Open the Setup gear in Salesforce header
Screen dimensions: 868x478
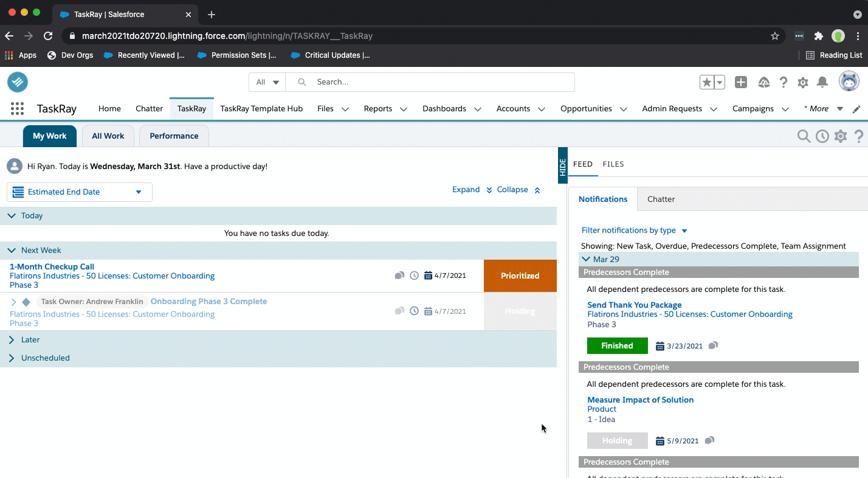coord(803,82)
